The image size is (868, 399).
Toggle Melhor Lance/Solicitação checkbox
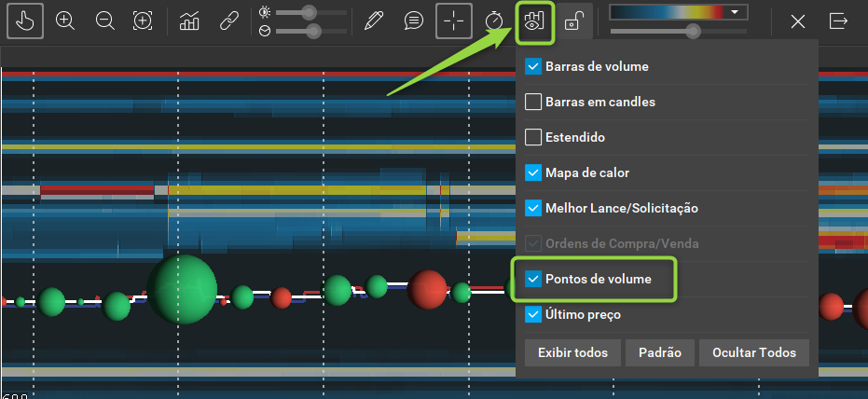[x=533, y=208]
